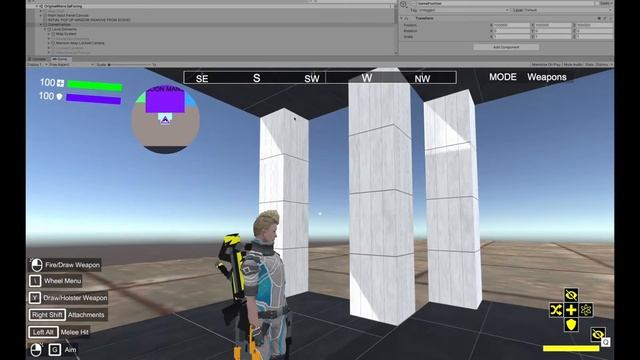Click the mouse icon for Fire/Draw Weapon
The height and width of the screenshot is (360, 640).
tap(37, 265)
